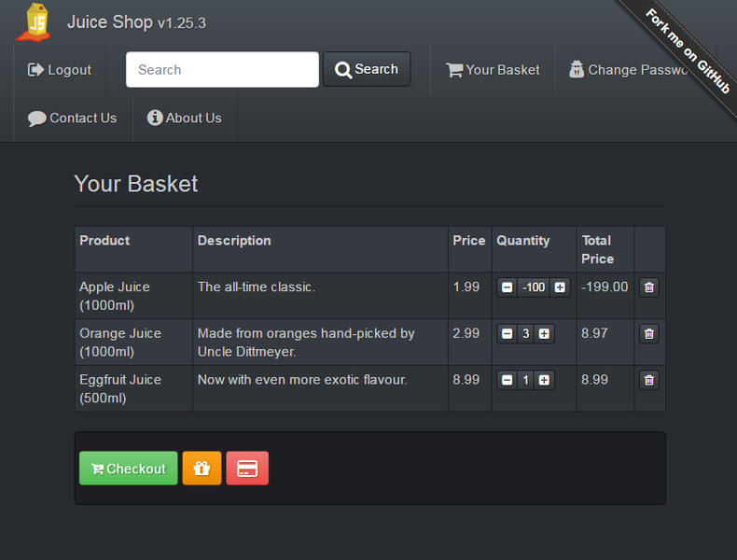Open the orange gift coupon button
The image size is (737, 560).
pos(202,469)
